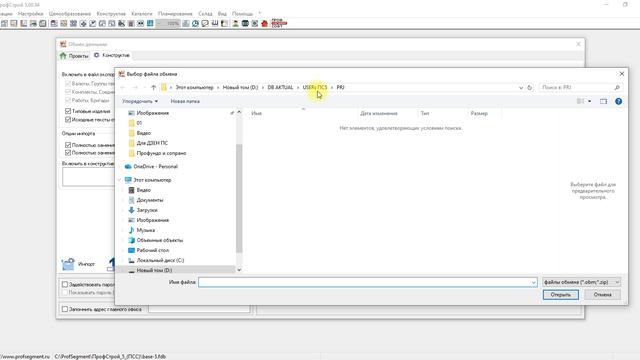Toggle Комплекты, Соединения checkbox

(x=68, y=92)
